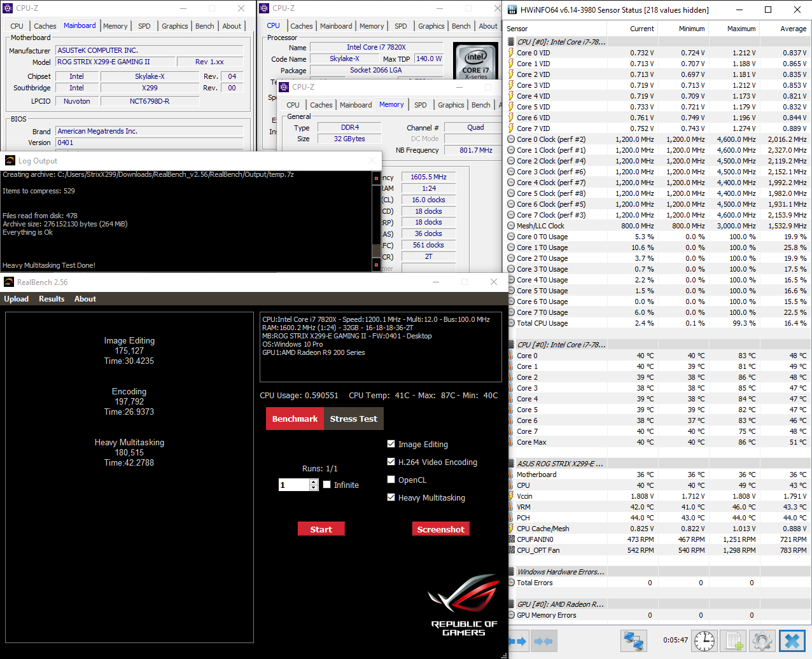Enable the Infinite runs checkbox
This screenshot has height=659, width=812.
[x=327, y=485]
